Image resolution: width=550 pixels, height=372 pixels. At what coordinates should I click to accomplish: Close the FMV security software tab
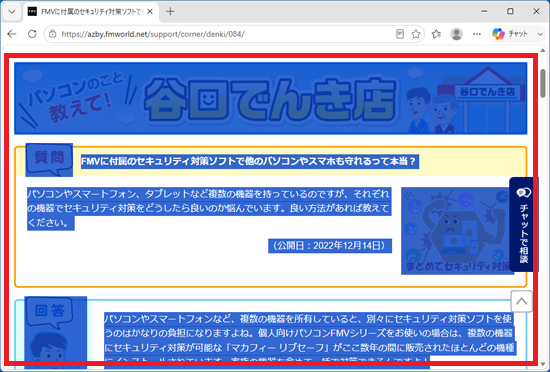[150, 12]
